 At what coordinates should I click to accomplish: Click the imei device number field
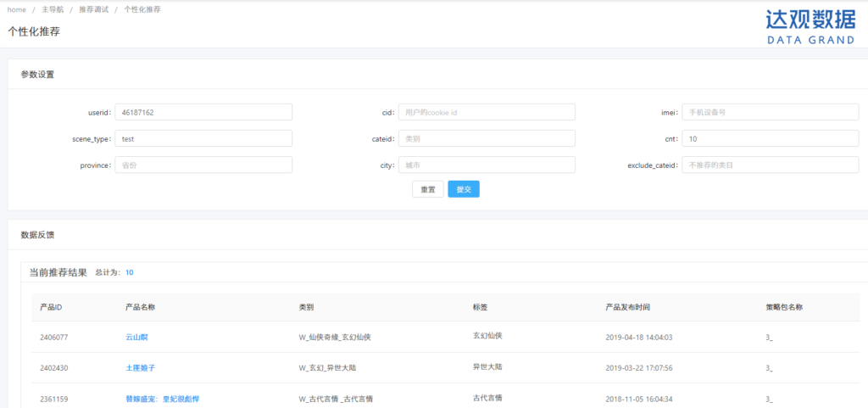coord(770,112)
